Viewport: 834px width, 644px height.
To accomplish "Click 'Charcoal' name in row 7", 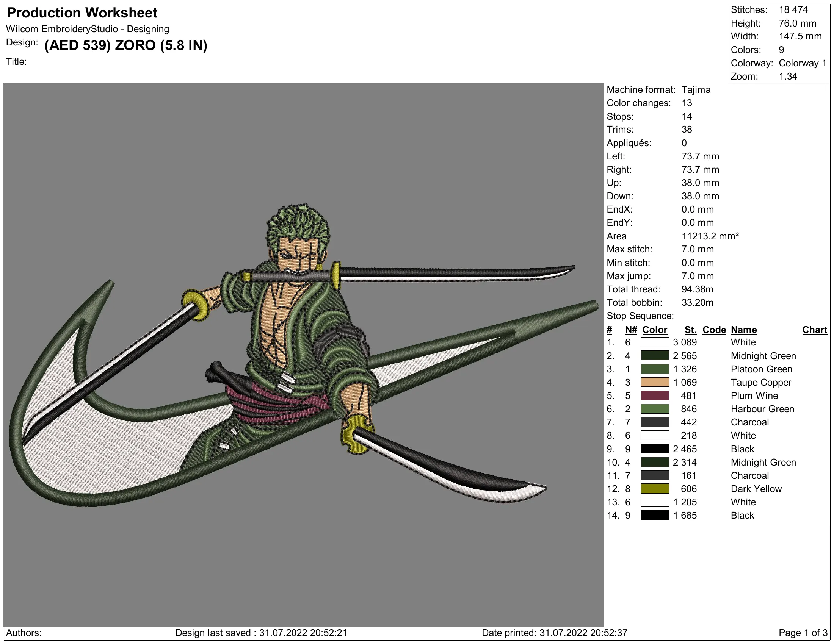I will 749,422.
